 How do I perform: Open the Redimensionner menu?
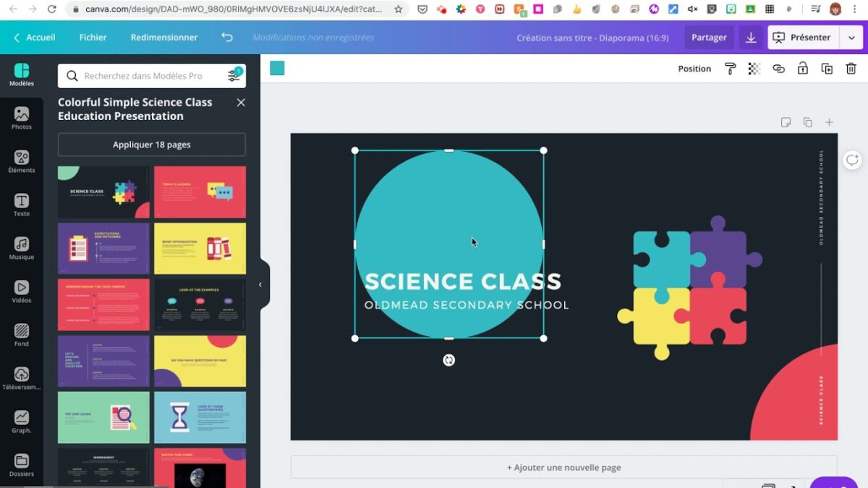[x=163, y=37]
